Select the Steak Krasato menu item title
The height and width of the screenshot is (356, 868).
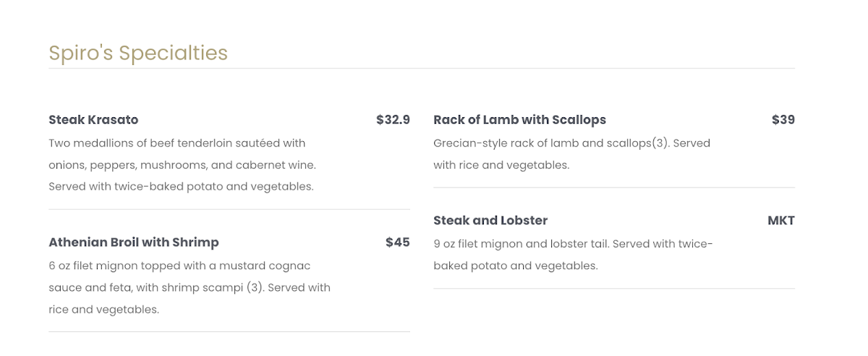[x=93, y=119]
